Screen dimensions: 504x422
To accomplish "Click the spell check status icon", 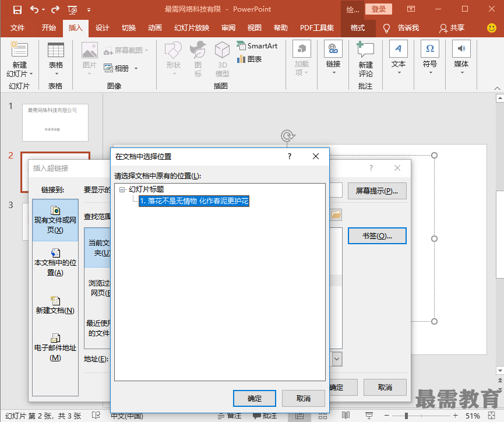I will [x=96, y=415].
